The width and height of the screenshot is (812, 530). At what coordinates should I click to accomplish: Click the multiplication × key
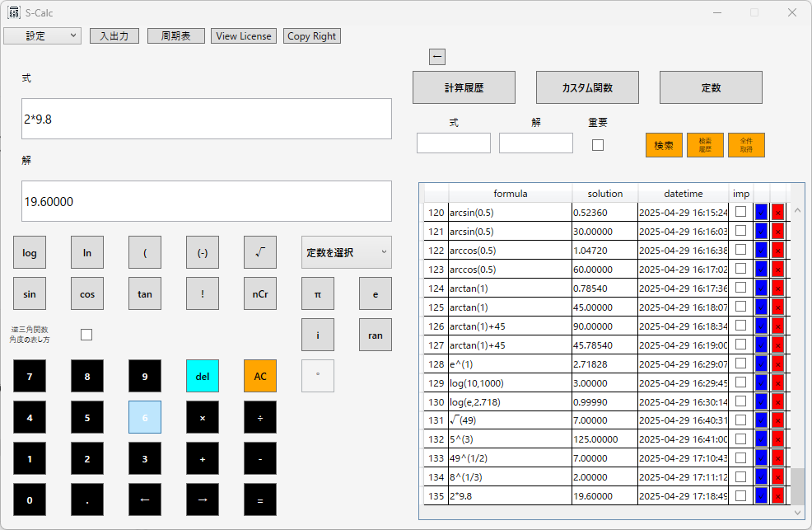click(203, 417)
